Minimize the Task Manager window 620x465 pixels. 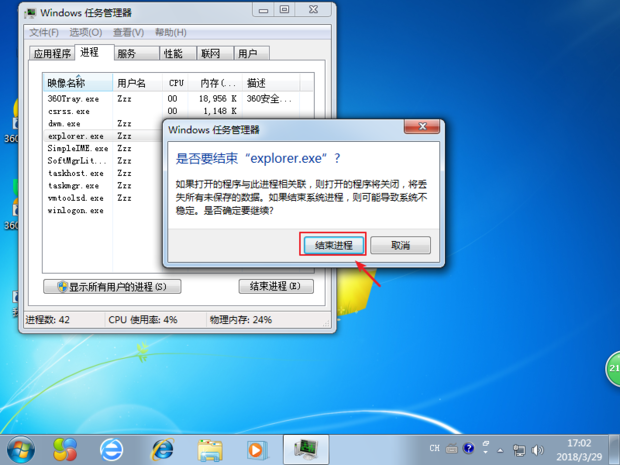tap(263, 10)
